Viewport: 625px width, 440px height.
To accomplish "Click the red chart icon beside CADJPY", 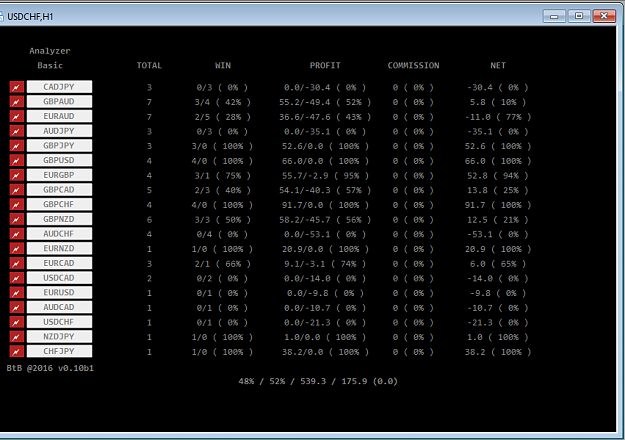I will pos(17,87).
